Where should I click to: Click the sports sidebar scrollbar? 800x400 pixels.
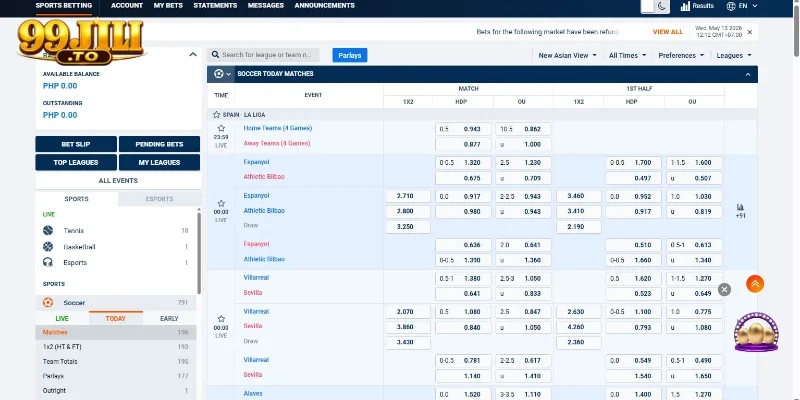point(198,252)
